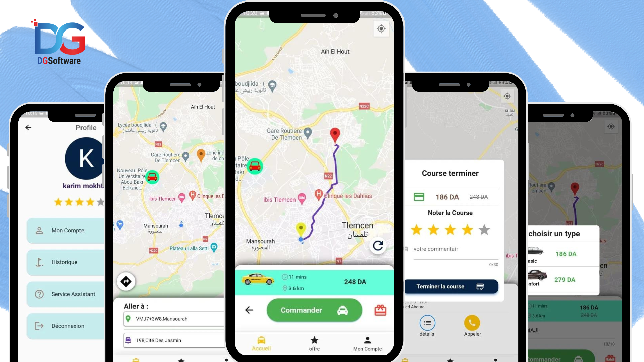Select the direction/navigation arrow icon
The image size is (644, 362).
126,282
